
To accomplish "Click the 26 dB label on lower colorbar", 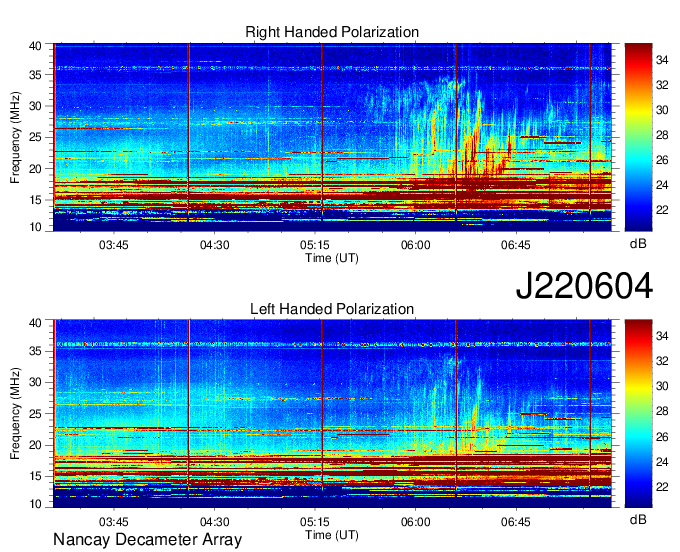I will (x=662, y=437).
